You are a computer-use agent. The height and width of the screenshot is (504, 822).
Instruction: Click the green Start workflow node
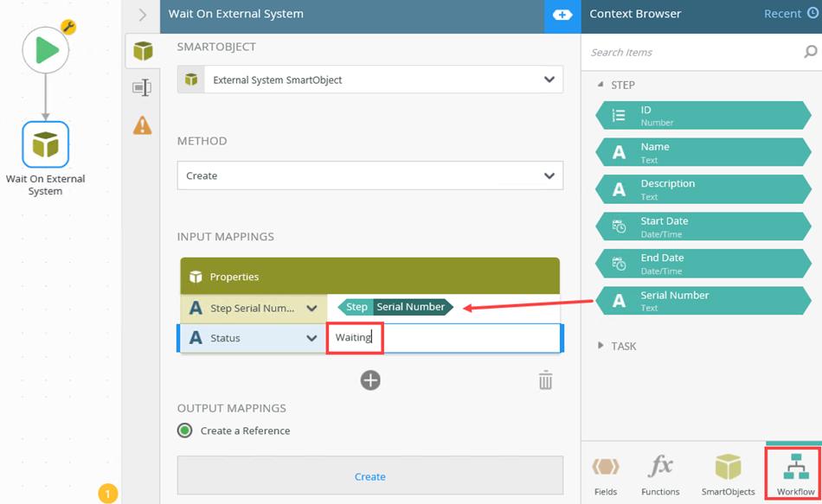[45, 51]
